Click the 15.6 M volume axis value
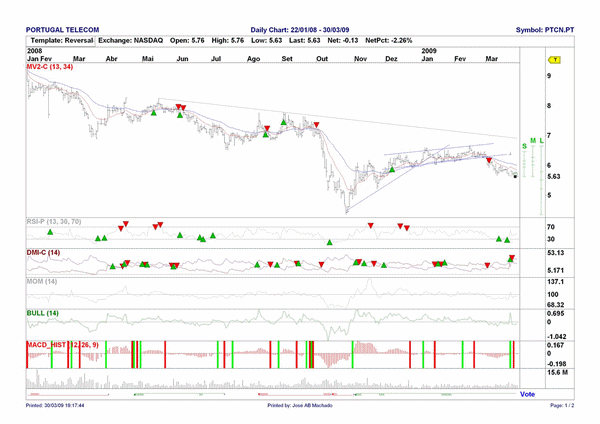 tap(558, 373)
